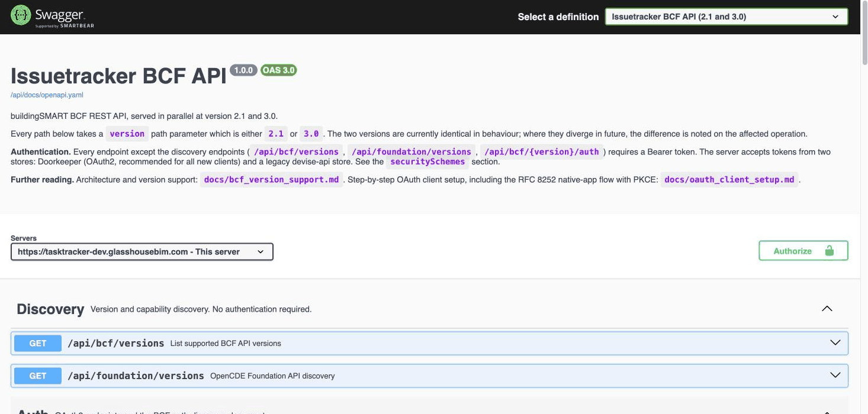
Task: Open the Servers dropdown
Action: (142, 251)
